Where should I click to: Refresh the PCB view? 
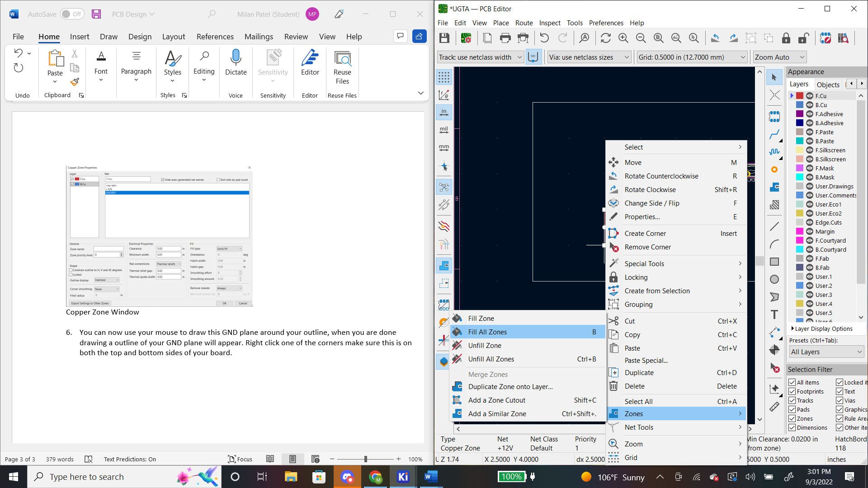606,38
